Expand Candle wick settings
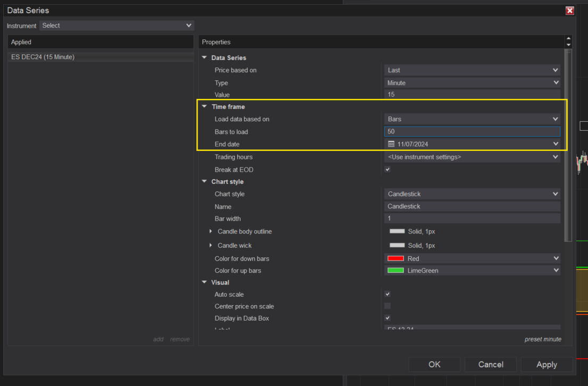Viewport: 588px width, 386px height. pyautogui.click(x=211, y=246)
